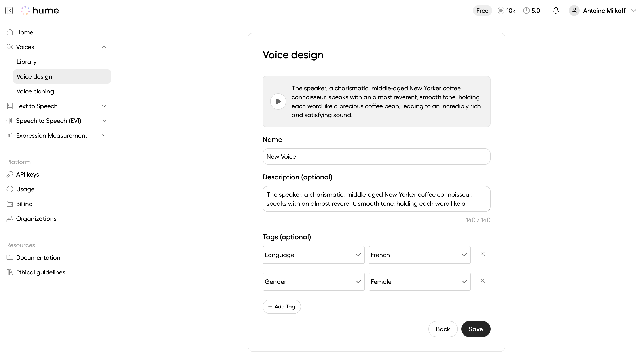The width and height of the screenshot is (644, 363).
Task: Click the 10k credits indicator
Action: (506, 10)
